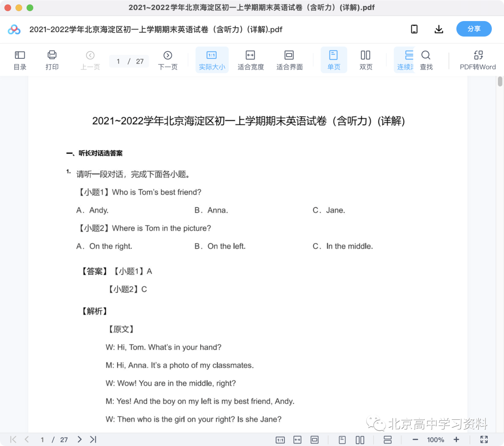The height and width of the screenshot is (446, 504).
Task: Click the 100% zoom level value
Action: pyautogui.click(x=435, y=439)
